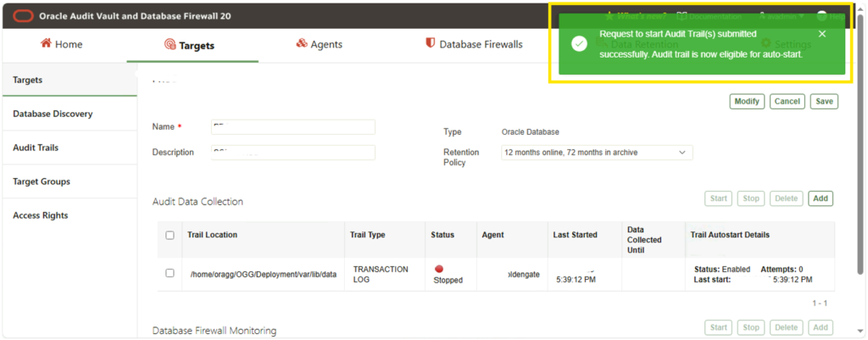The image size is (868, 340).
Task: Check the box for the /home/oragg trail row
Action: point(170,273)
